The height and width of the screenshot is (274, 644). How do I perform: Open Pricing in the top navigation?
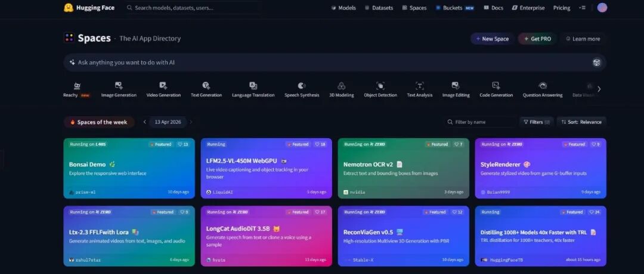(562, 8)
